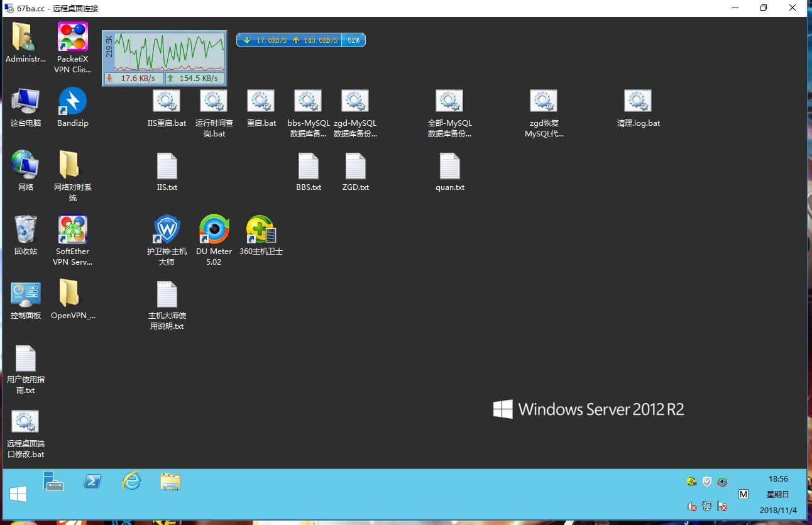Viewport: 812px width, 525px height.
Task: Open File Explorer from the taskbar
Action: point(170,482)
